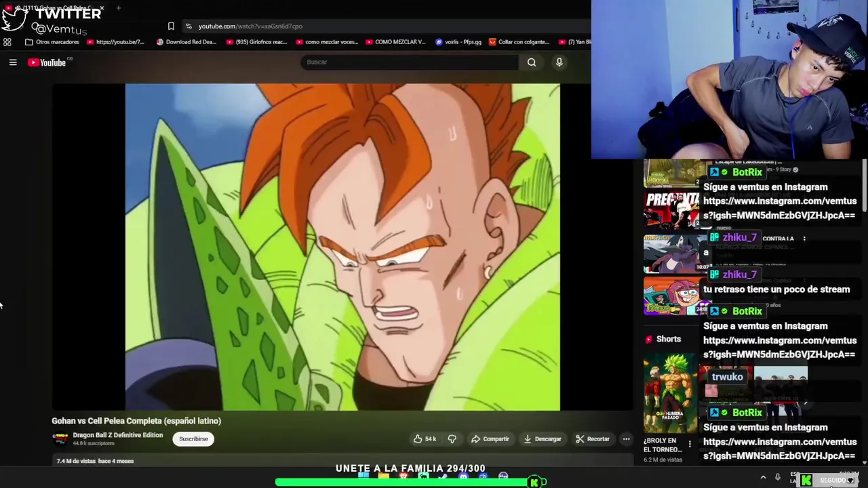
Task: Open Dragon Ball Z Definitive Edition channel avatar
Action: pyautogui.click(x=60, y=439)
